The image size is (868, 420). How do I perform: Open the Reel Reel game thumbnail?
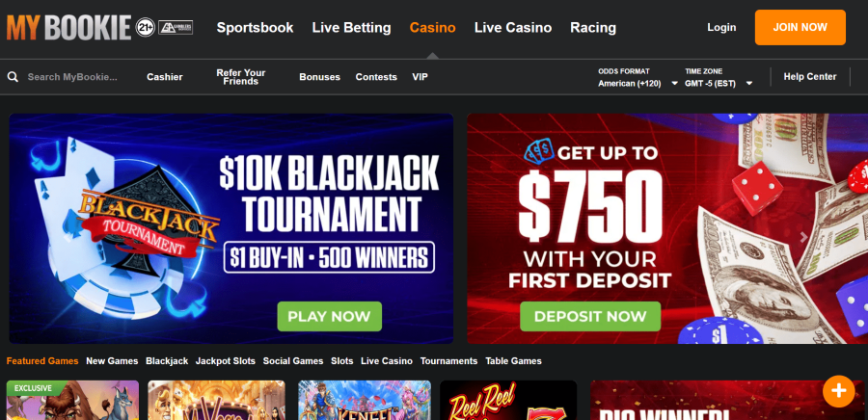[x=508, y=400]
